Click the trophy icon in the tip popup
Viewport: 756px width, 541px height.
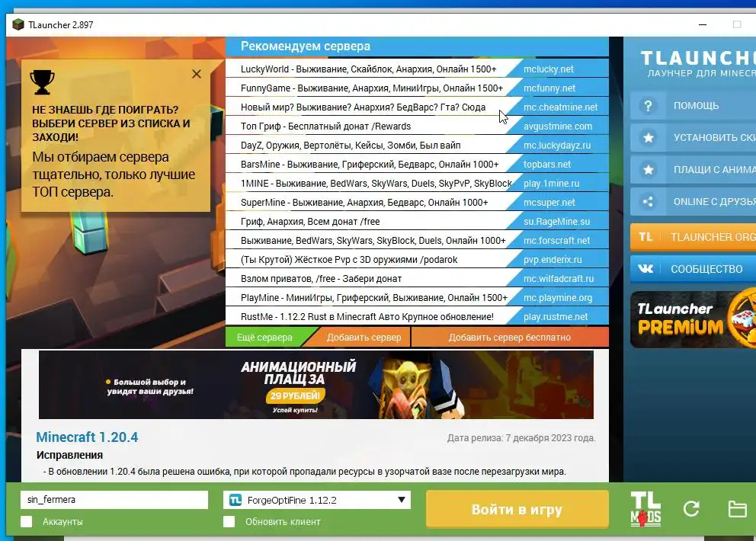pos(42,82)
